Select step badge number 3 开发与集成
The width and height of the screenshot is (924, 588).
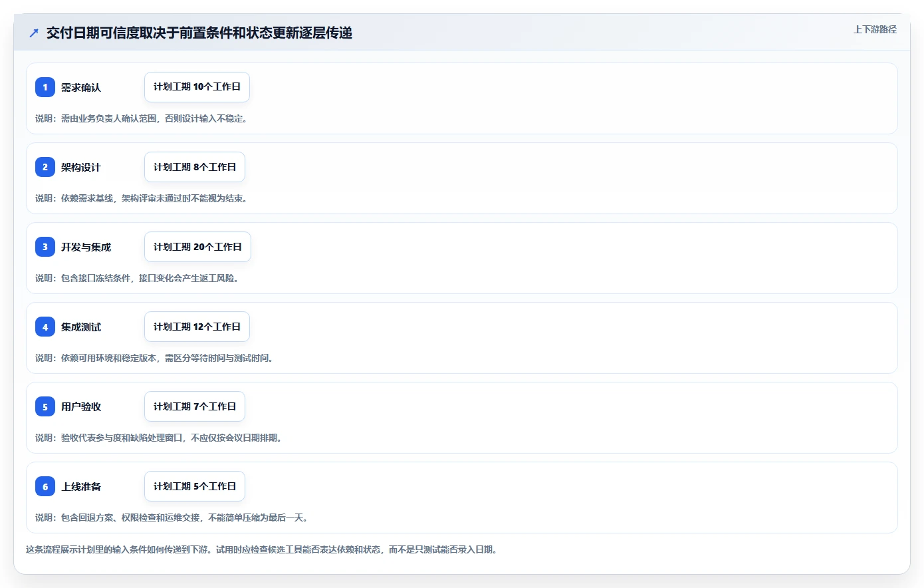45,247
